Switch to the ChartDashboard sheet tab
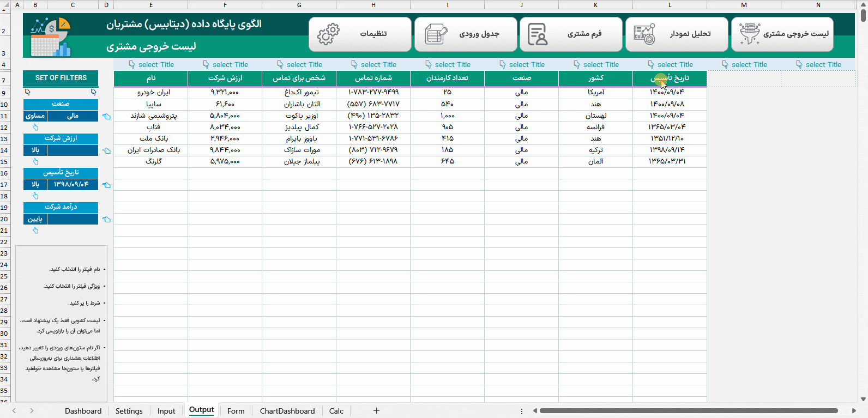868x418 pixels. [x=287, y=411]
